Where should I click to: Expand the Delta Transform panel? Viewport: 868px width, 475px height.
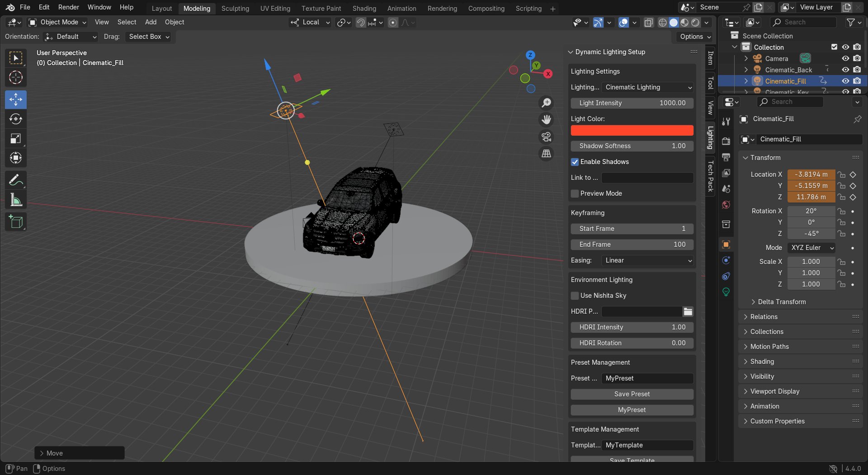[x=781, y=302]
